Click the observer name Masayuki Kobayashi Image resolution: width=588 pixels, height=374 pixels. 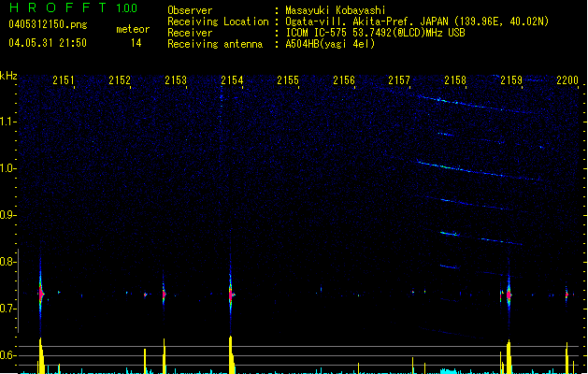[336, 10]
